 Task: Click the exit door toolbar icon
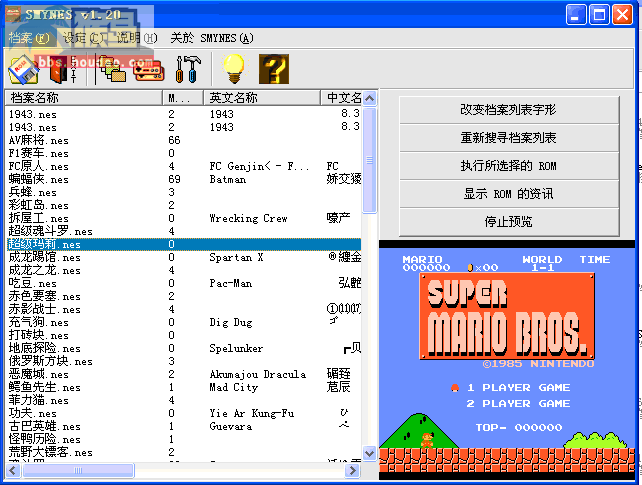pos(61,69)
